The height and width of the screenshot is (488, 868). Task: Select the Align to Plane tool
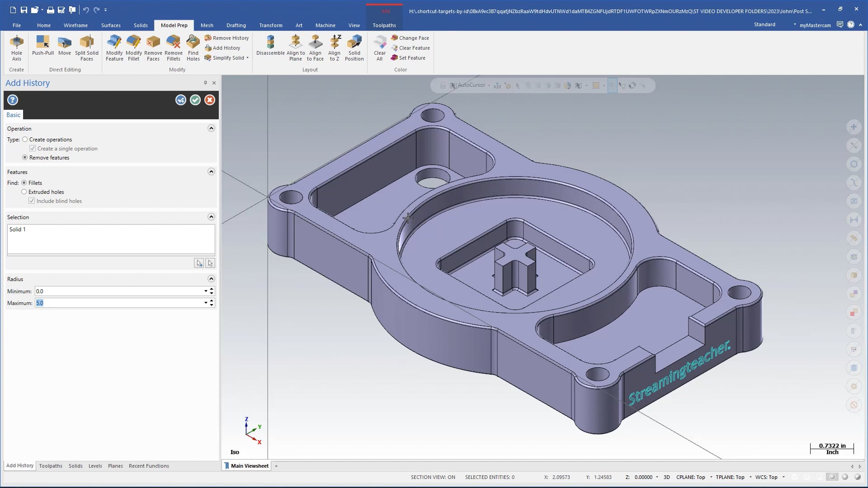click(x=296, y=47)
